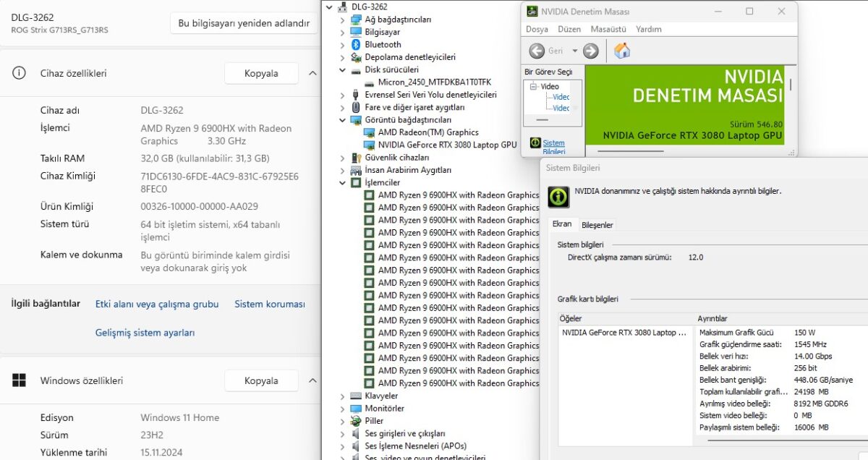Open the Sistem koruması link

tap(270, 304)
